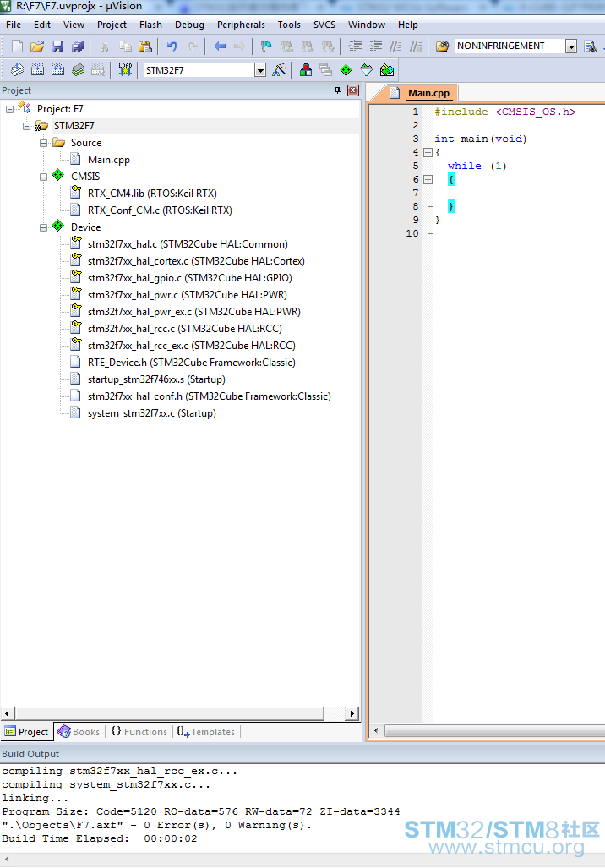Click the Uncomment selection icon

pos(416,46)
